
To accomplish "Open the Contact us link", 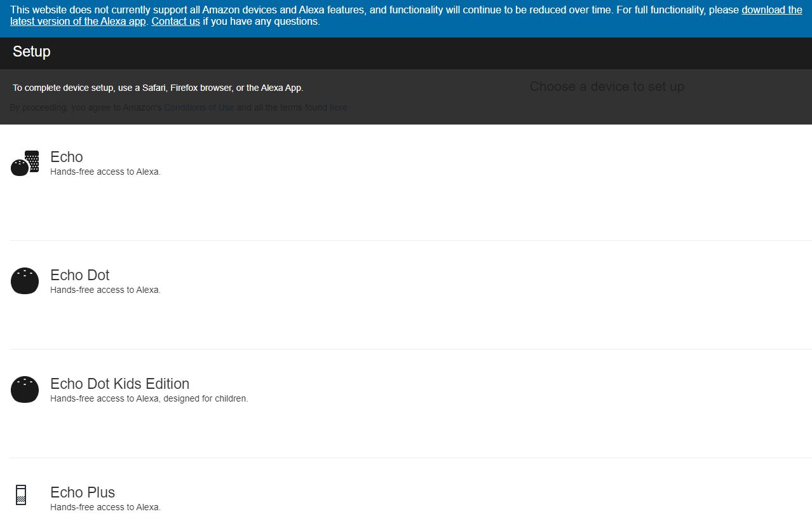I will [x=175, y=21].
